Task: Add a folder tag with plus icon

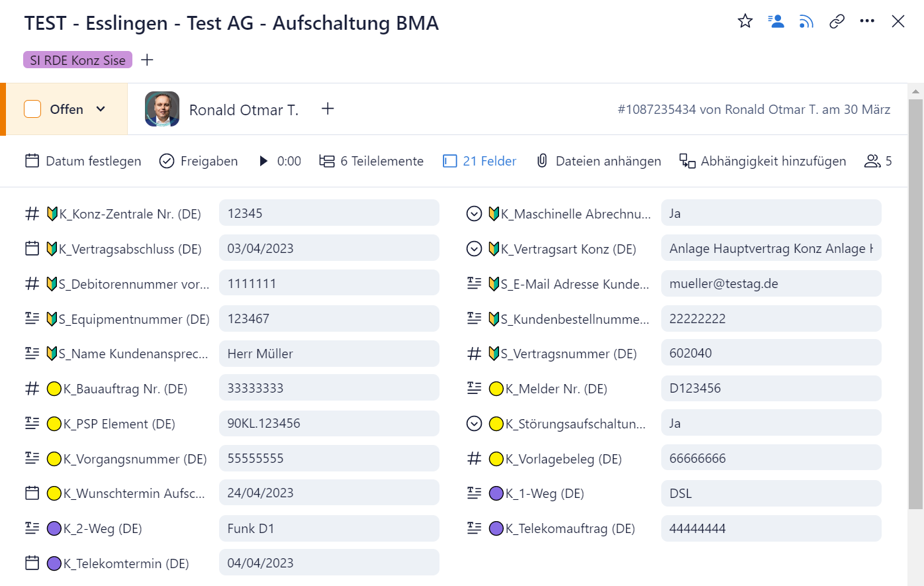Action: pos(148,60)
